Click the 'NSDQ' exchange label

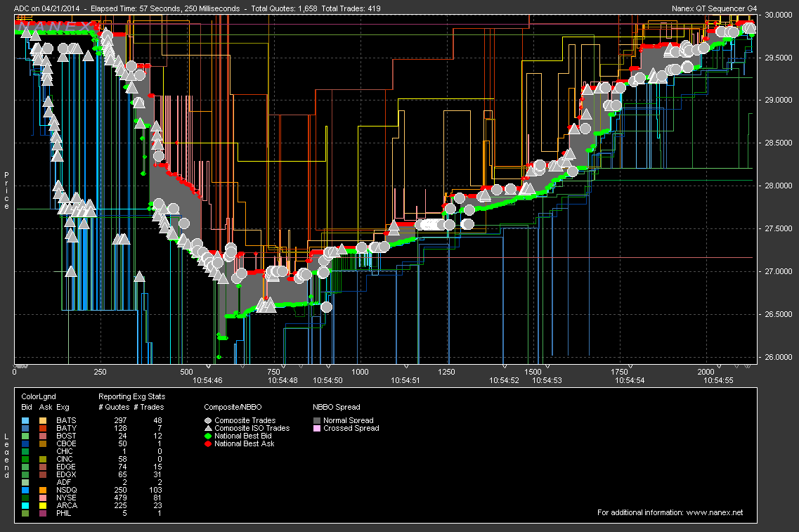click(67, 490)
